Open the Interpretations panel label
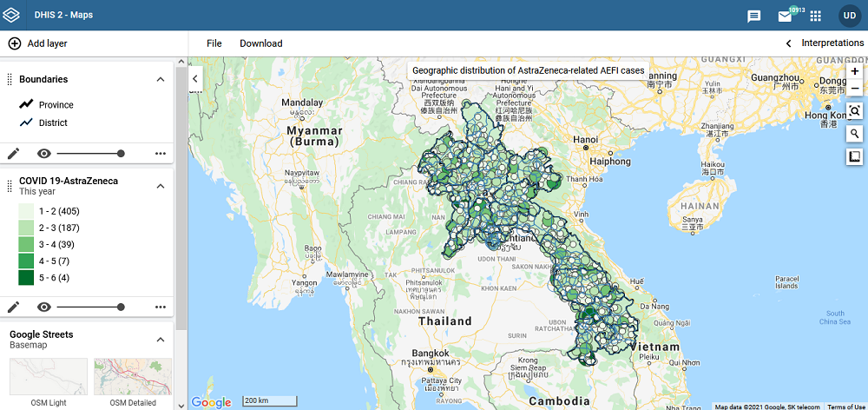868x410 pixels. tap(832, 43)
